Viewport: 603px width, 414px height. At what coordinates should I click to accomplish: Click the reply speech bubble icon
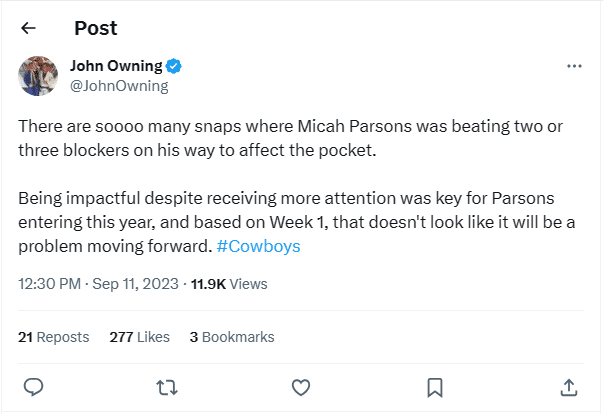coord(33,386)
